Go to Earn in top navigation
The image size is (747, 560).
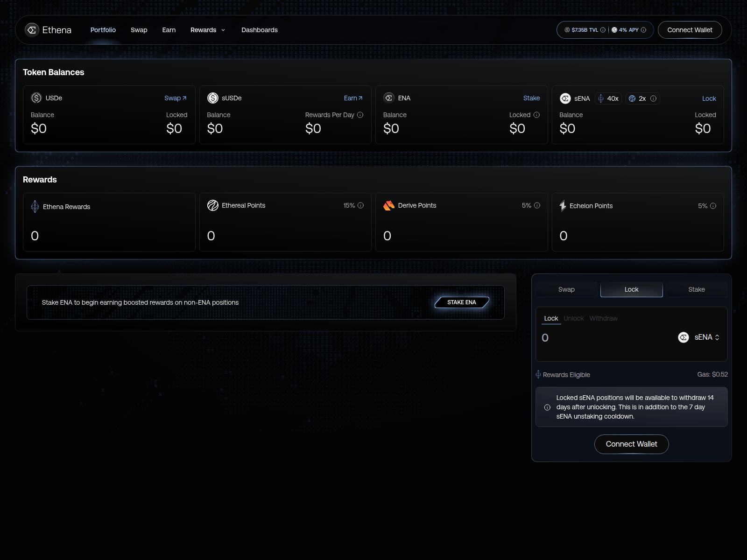pyautogui.click(x=169, y=30)
